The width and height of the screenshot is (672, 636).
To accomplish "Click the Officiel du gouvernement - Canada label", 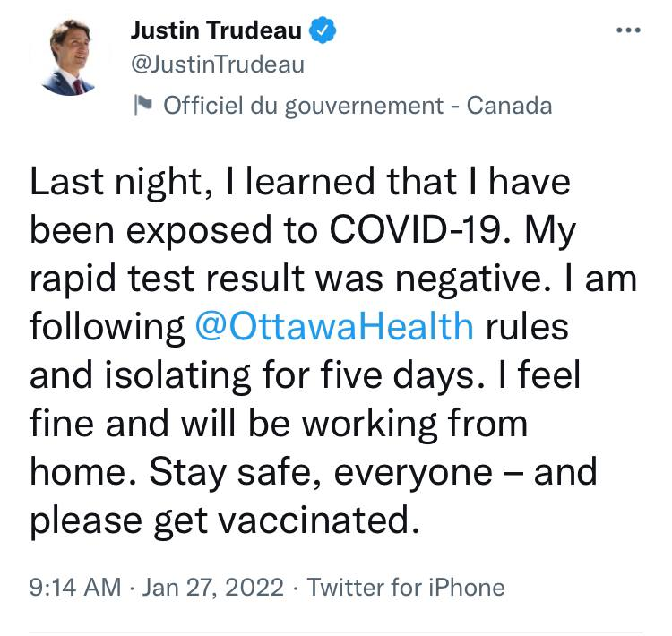I will (x=357, y=107).
